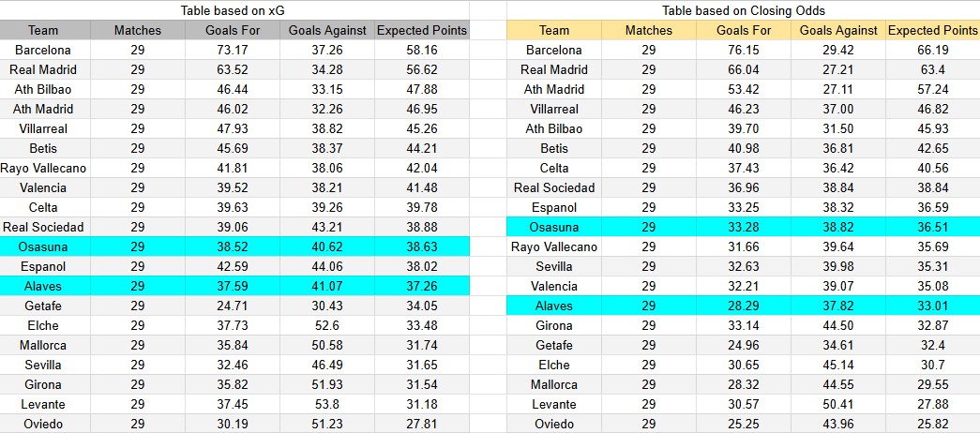Select the Team header in xG table

pyautogui.click(x=43, y=30)
